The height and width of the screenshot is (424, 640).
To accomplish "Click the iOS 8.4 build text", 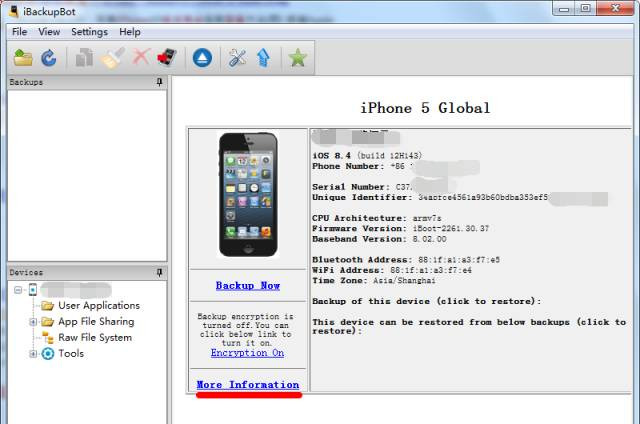I will click(x=367, y=156).
